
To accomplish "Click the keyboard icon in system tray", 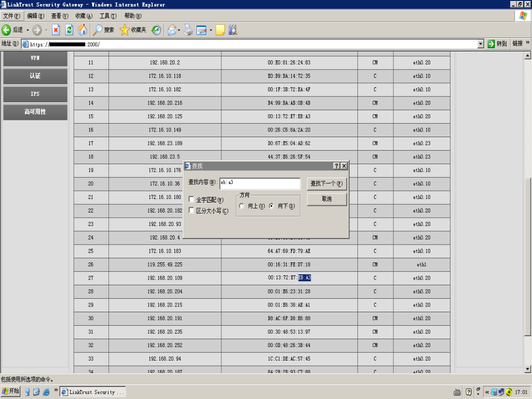I will pos(457,392).
